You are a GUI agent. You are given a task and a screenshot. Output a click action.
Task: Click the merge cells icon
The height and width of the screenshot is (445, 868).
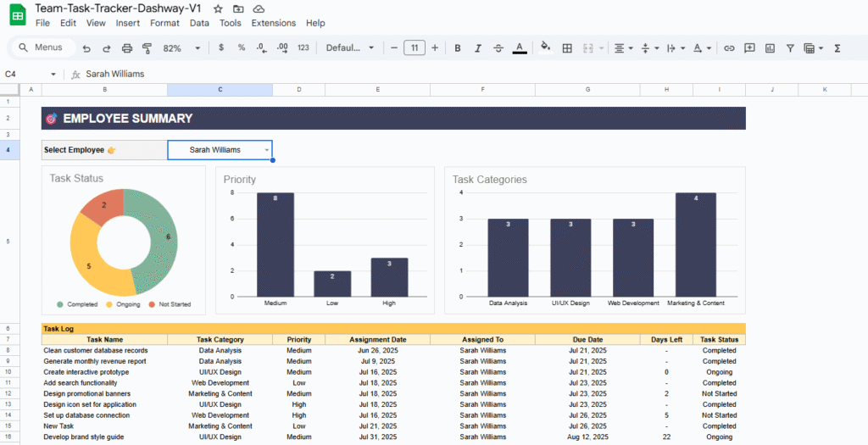coord(588,48)
